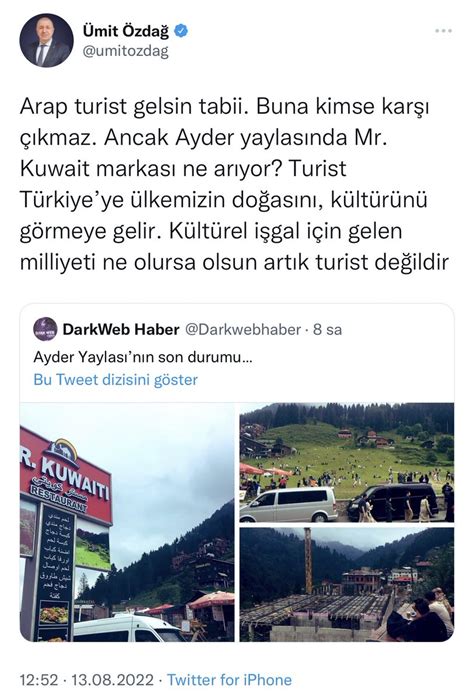This screenshot has height=699, width=474.
Task: Click the 12:52 · 13.08.2022 timestamp
Action: click(x=86, y=680)
